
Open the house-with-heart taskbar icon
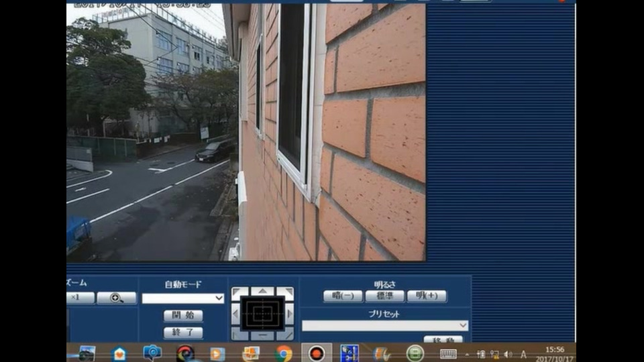(x=119, y=353)
